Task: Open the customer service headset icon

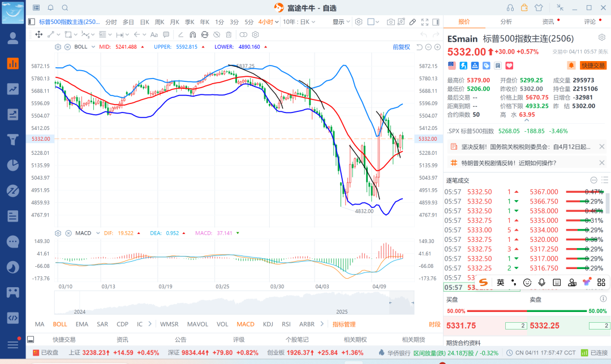Action: [x=510, y=7]
